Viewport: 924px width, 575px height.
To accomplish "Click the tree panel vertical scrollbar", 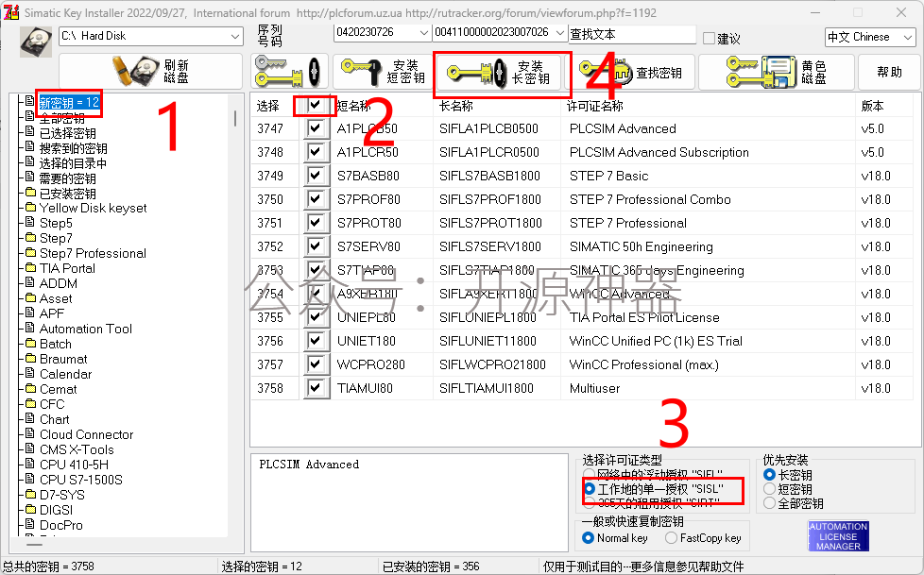I will (235, 118).
